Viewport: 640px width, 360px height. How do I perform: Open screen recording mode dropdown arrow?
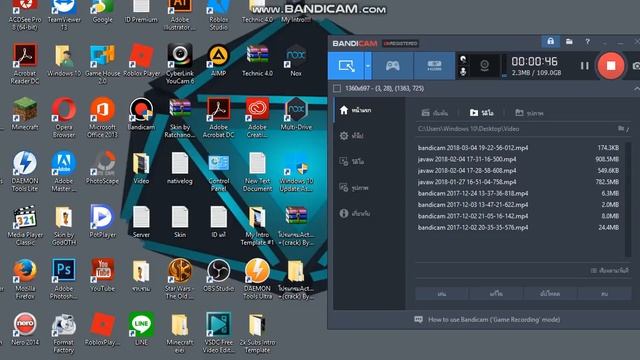[368, 66]
